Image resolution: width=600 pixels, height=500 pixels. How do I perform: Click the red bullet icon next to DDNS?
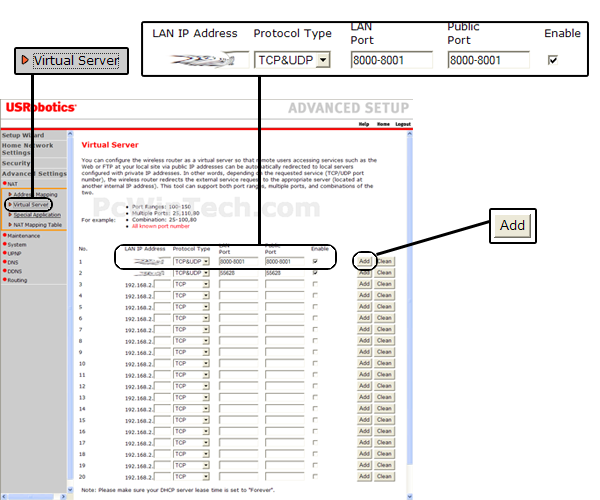click(x=4, y=271)
